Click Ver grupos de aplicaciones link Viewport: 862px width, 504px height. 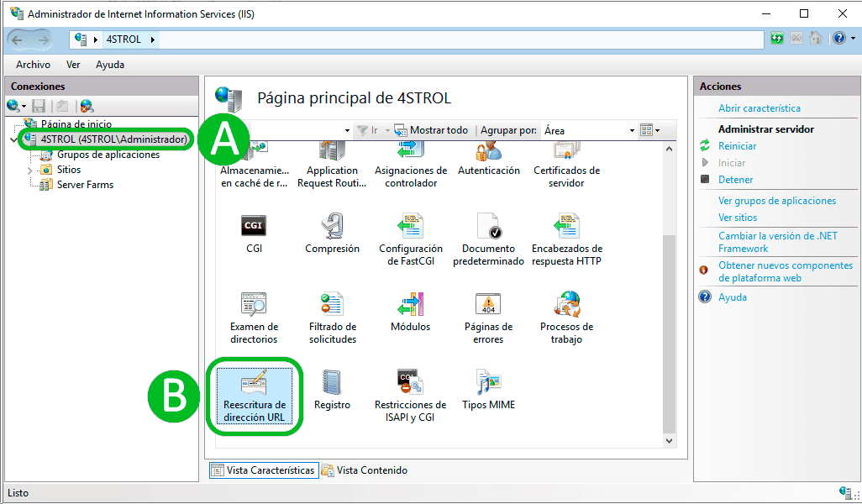[x=777, y=201]
